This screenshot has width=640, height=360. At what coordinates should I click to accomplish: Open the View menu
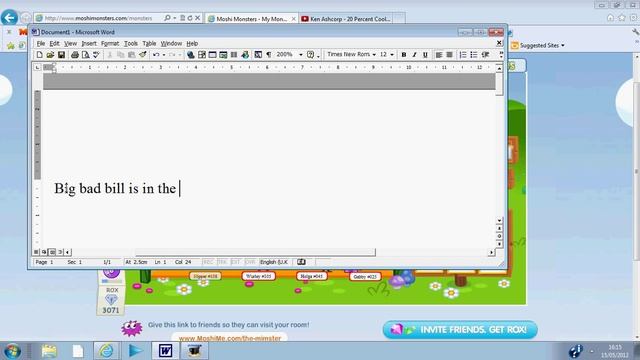[x=70, y=43]
